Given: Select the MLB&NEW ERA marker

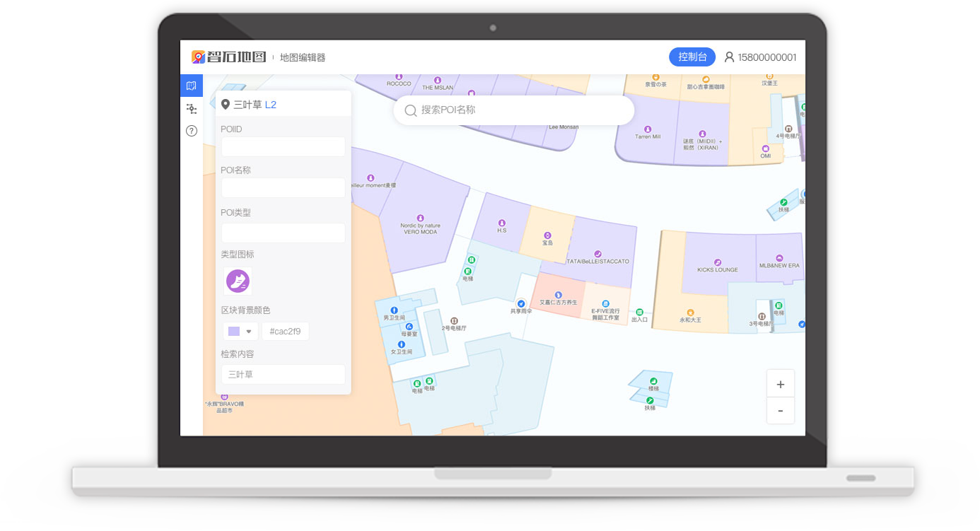Looking at the screenshot, I should pos(779,258).
